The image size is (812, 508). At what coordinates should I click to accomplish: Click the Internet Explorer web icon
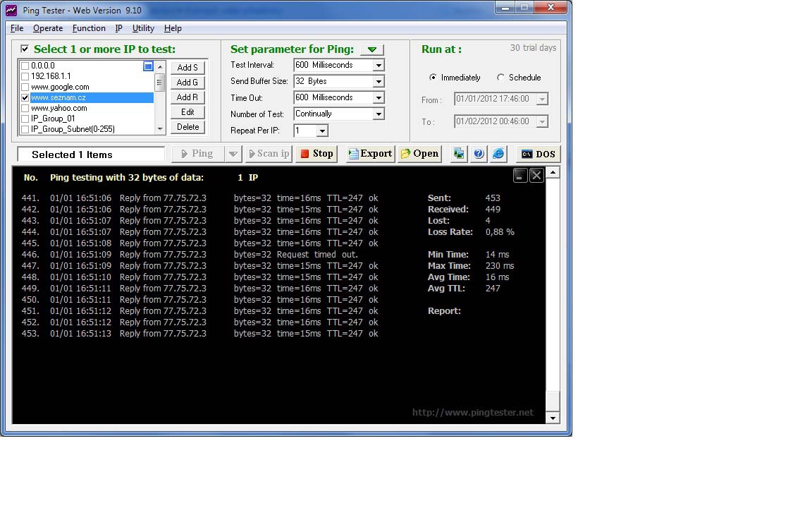pyautogui.click(x=498, y=154)
